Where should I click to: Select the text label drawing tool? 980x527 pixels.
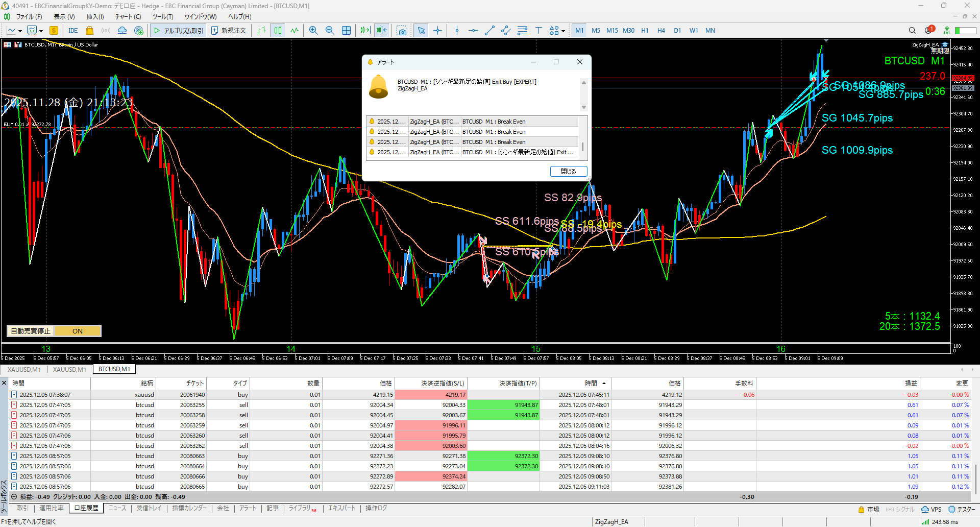tap(538, 31)
